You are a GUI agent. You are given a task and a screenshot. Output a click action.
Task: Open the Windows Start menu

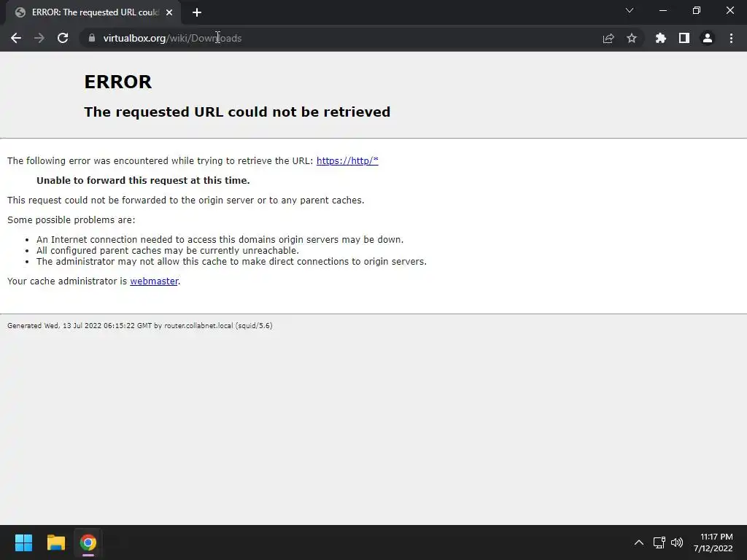(23, 542)
